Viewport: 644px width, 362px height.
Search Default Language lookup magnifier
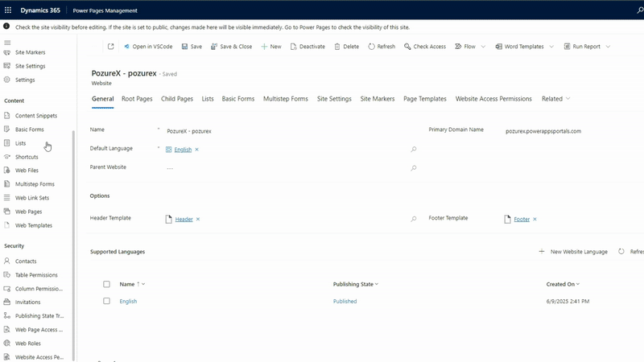[x=414, y=150]
